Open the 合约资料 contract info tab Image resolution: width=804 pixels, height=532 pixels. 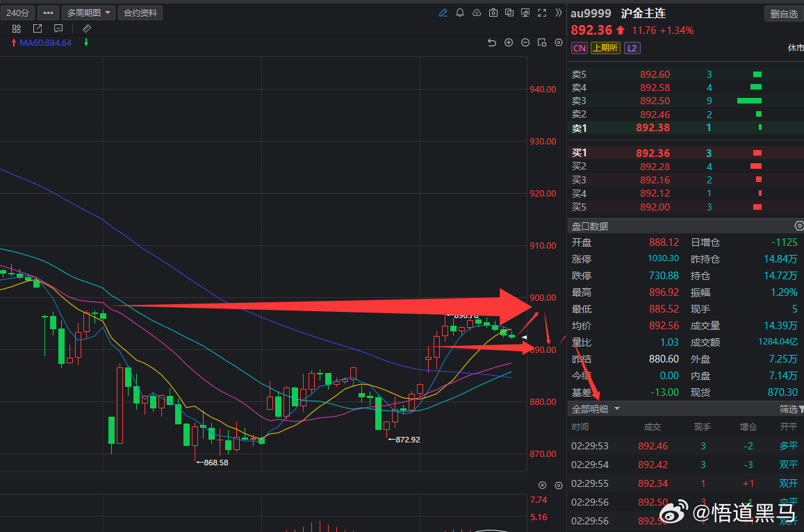tap(140, 13)
